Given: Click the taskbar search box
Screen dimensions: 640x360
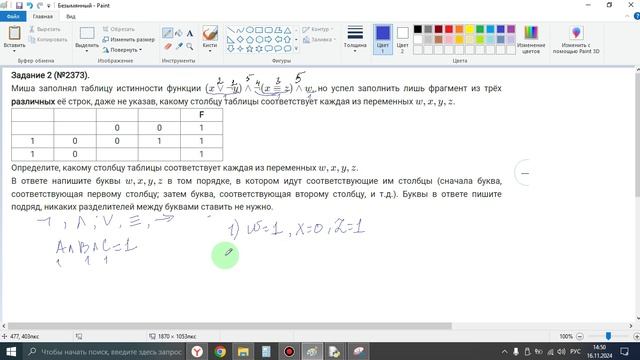Looking at the screenshot, I should pyautogui.click(x=105, y=351).
